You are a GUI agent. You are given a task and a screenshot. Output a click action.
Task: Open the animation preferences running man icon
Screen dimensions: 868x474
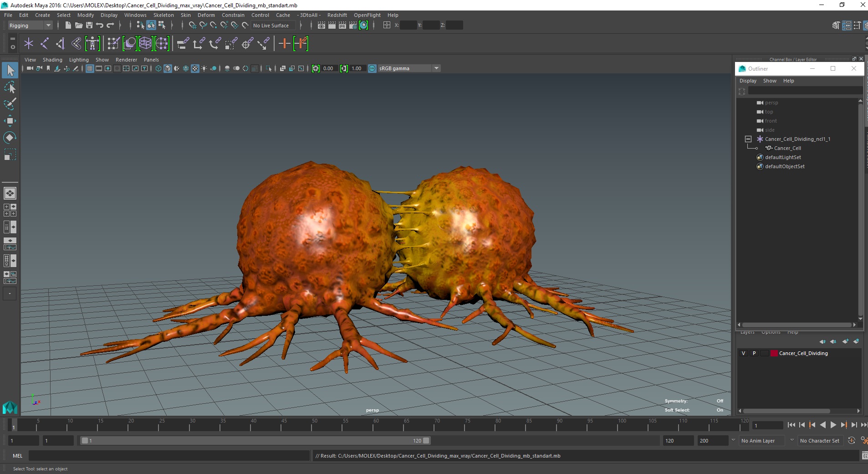(864, 441)
